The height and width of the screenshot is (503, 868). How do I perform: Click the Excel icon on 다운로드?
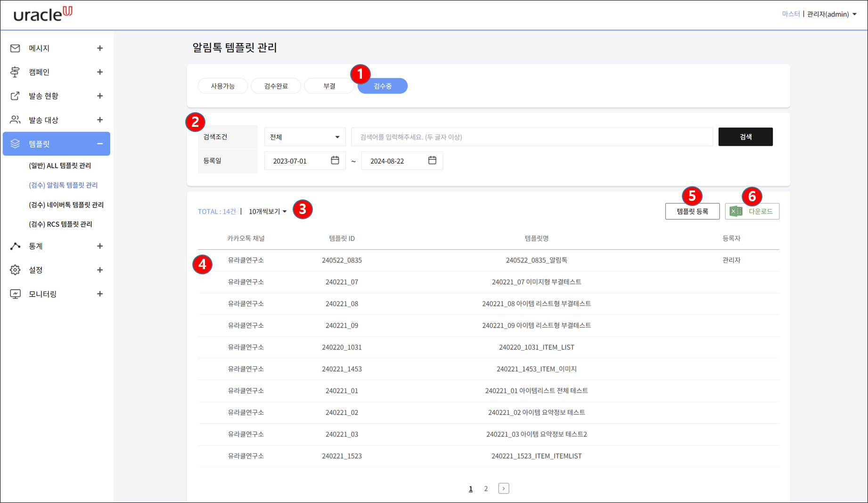click(736, 211)
